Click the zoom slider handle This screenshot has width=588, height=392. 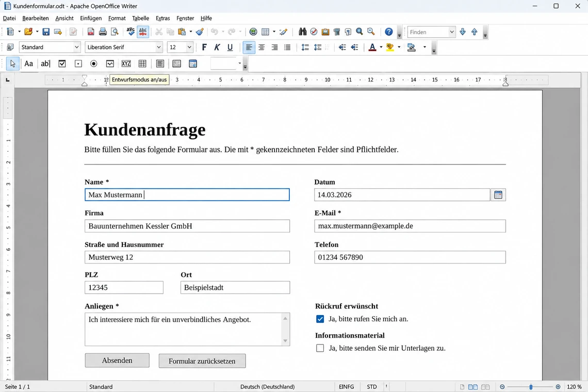[x=531, y=387]
